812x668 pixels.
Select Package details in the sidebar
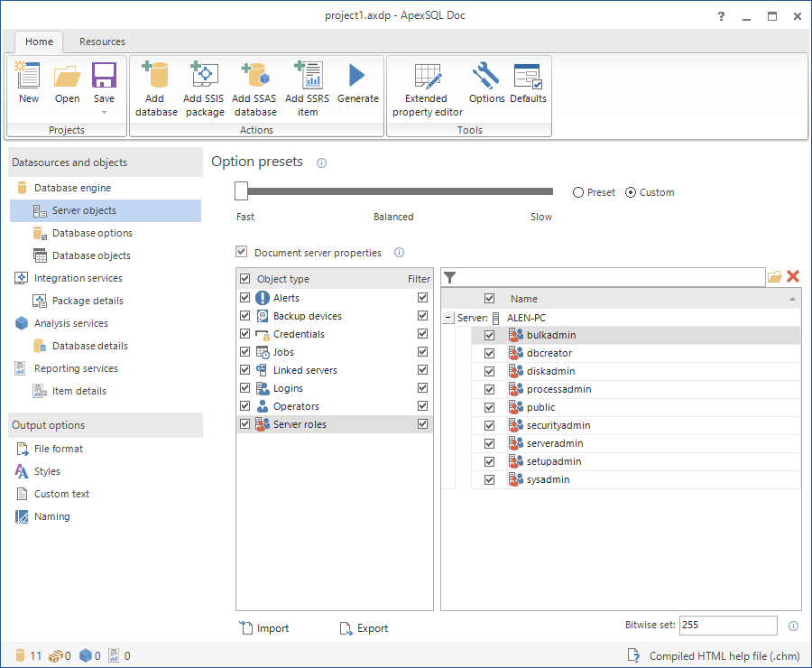[88, 302]
